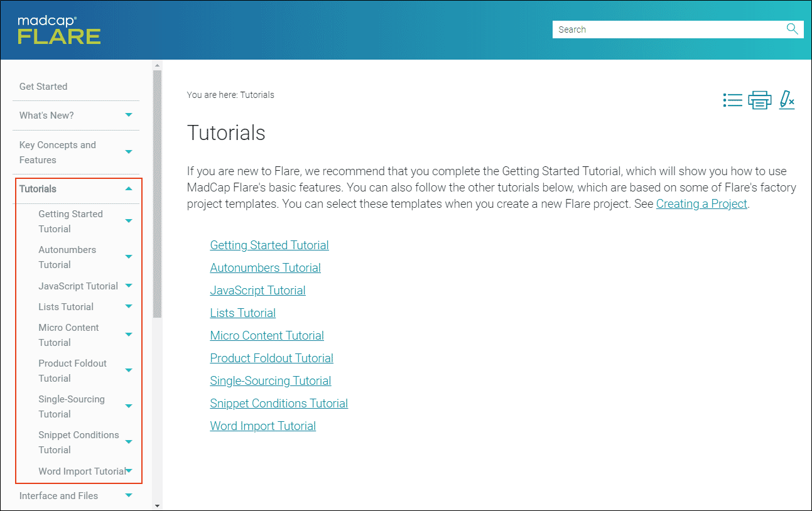Open Word Import Tutorial sidebar item
Viewport: 812px width, 511px height.
82,471
